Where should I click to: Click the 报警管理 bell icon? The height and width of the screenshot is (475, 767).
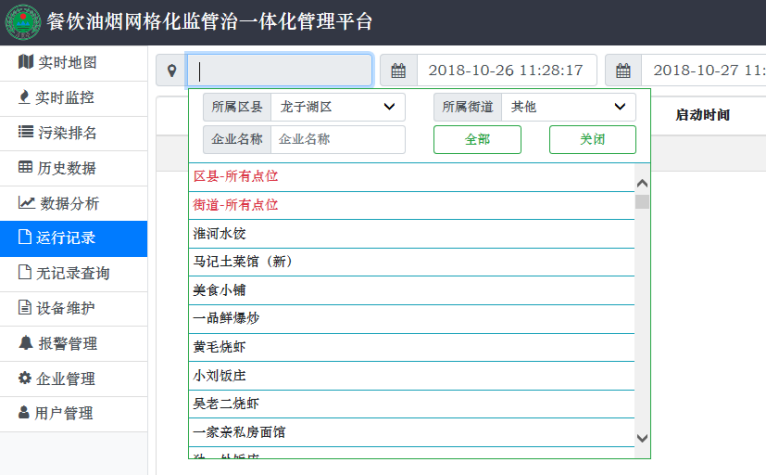point(26,343)
